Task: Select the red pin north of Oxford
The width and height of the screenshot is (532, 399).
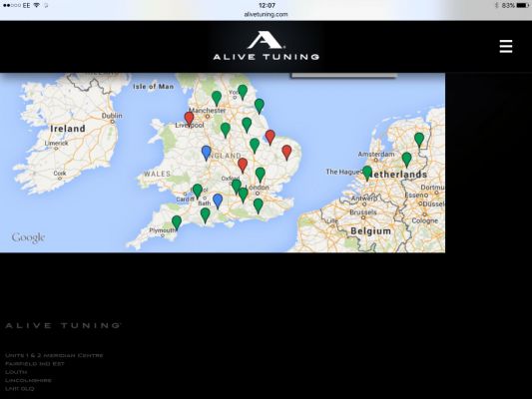Action: point(243,166)
